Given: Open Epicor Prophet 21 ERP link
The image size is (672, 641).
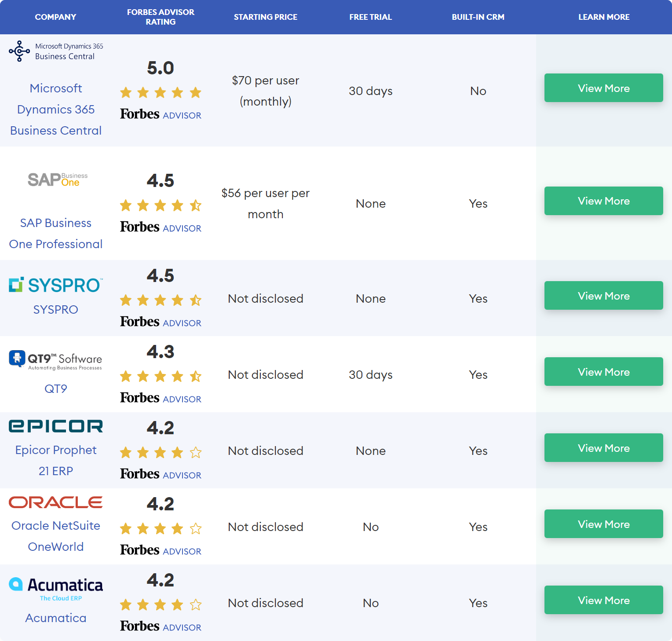Looking at the screenshot, I should (x=56, y=461).
